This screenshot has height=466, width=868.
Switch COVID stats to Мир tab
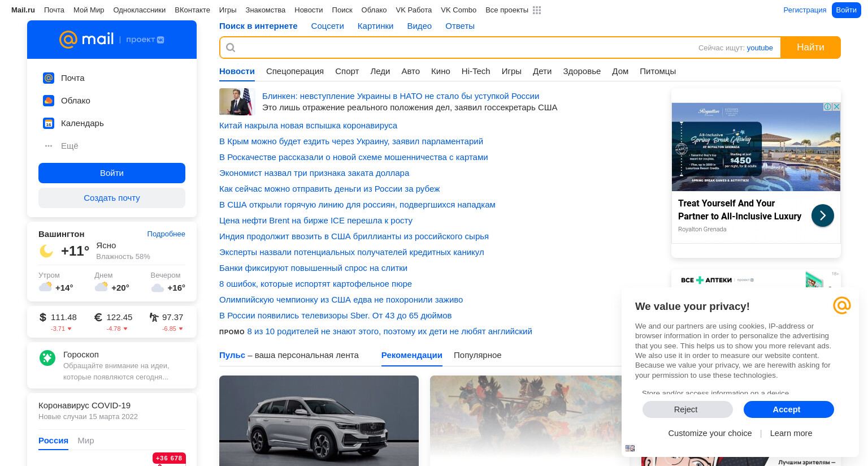coord(86,441)
